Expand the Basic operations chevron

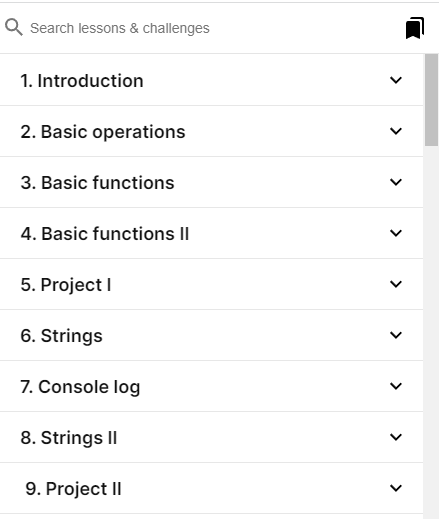396,131
